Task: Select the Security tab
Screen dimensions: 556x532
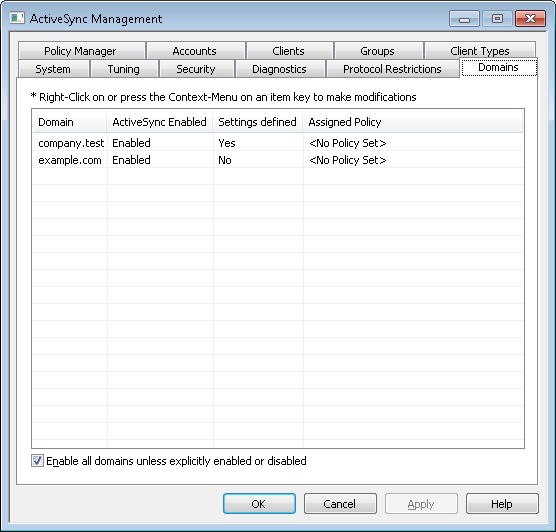Action: point(196,68)
